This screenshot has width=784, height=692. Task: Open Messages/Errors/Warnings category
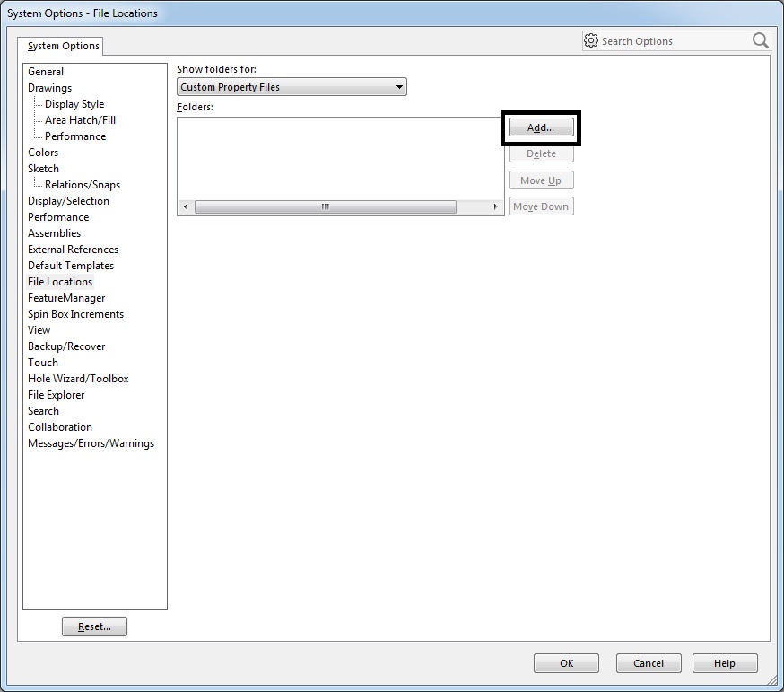coord(91,443)
